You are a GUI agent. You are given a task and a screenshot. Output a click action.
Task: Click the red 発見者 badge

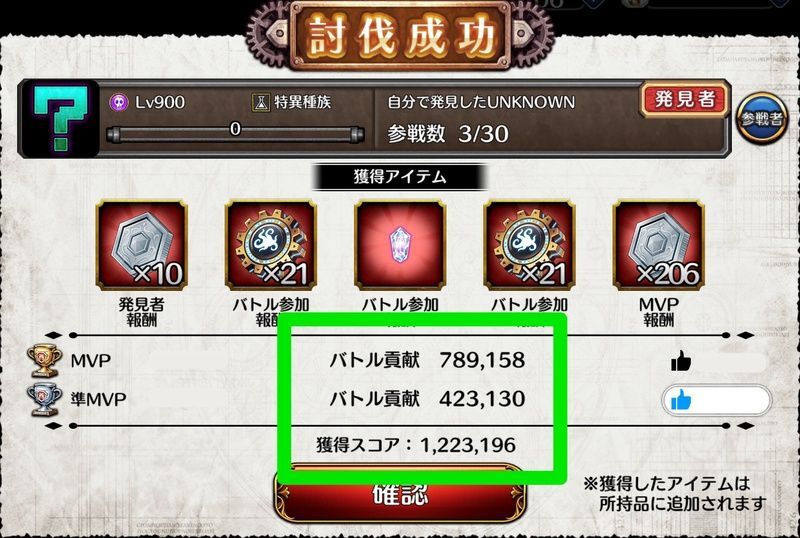(684, 100)
